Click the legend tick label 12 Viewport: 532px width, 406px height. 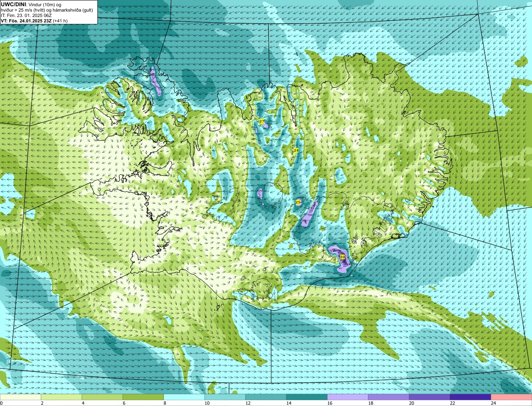[x=248, y=403]
